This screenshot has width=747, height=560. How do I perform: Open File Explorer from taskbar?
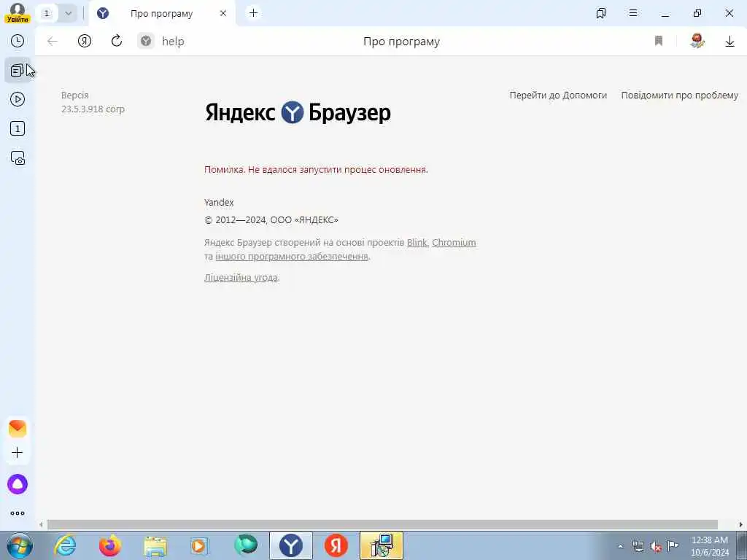pyautogui.click(x=155, y=545)
